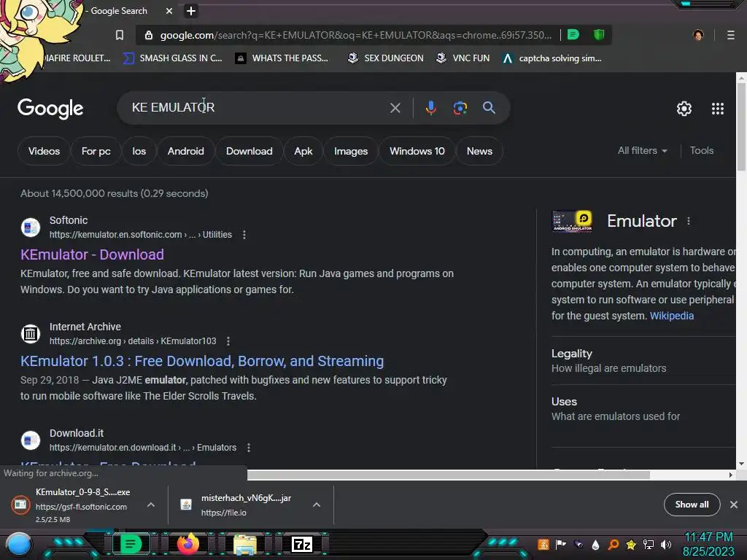Select the Apk filter chip
This screenshot has height=560, width=747.
tap(303, 151)
